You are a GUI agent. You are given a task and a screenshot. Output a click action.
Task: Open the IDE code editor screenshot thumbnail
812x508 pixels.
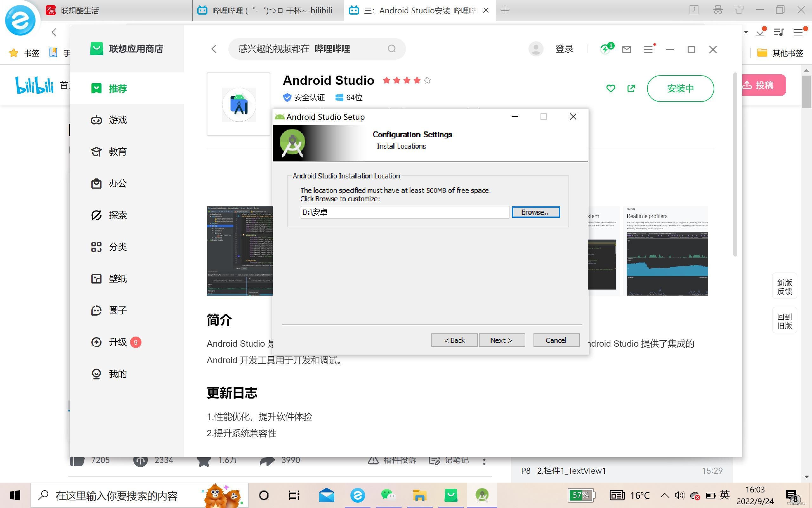coord(240,251)
